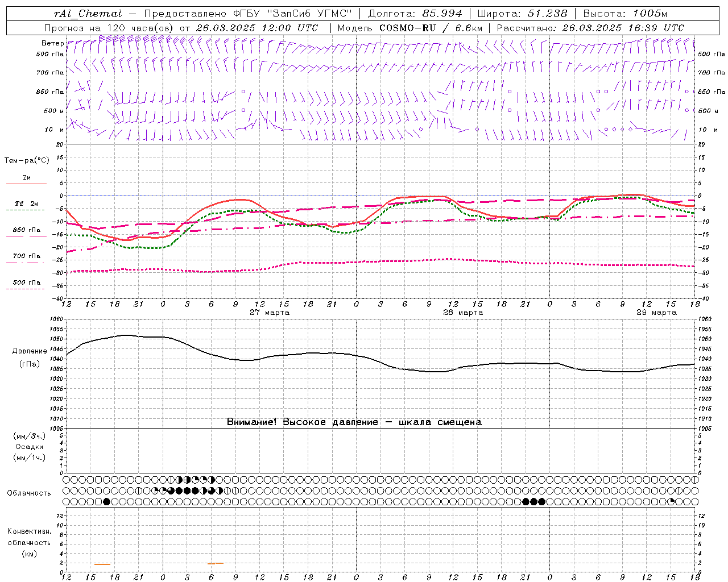
Task: Click the Ветер panel label
Action: pos(52,43)
